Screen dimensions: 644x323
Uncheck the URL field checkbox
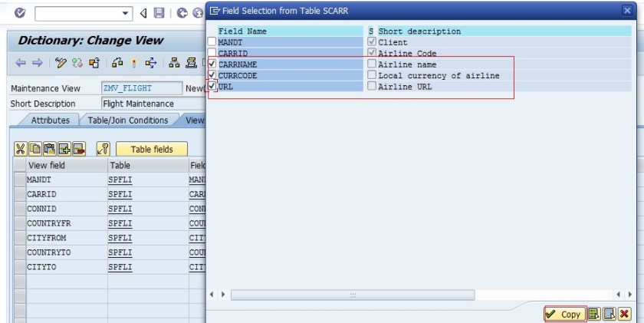(212, 86)
